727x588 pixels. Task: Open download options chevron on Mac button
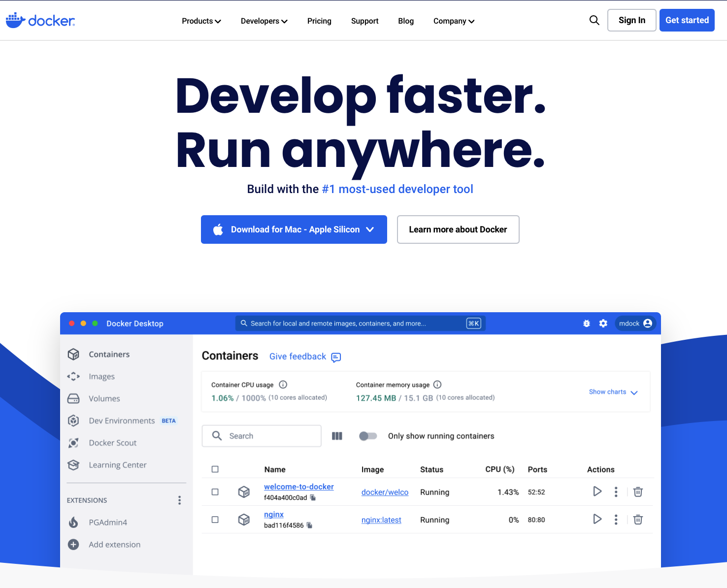coord(370,229)
